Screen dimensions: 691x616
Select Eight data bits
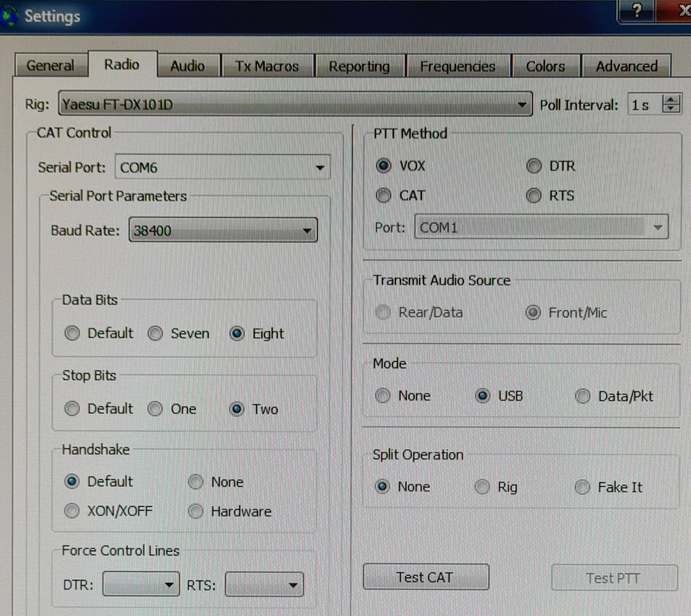[x=257, y=333]
